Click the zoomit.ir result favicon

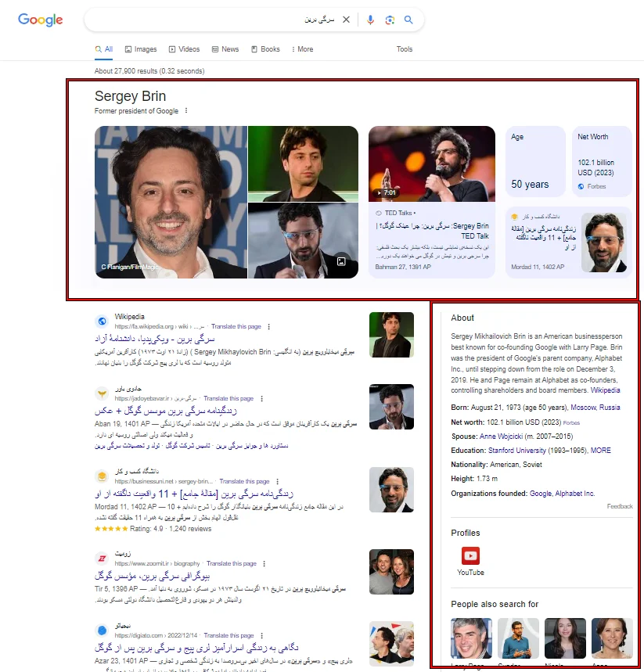click(x=102, y=559)
